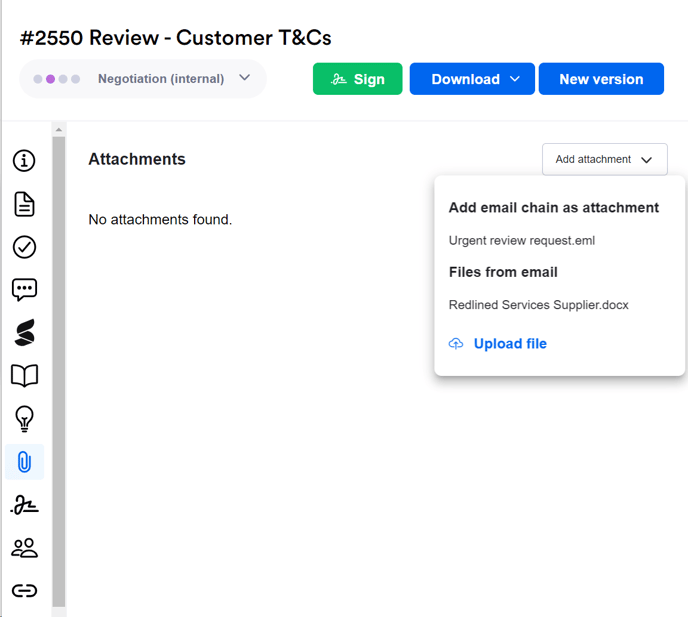Open the linked documents chain icon
The height and width of the screenshot is (617, 688).
pos(24,591)
